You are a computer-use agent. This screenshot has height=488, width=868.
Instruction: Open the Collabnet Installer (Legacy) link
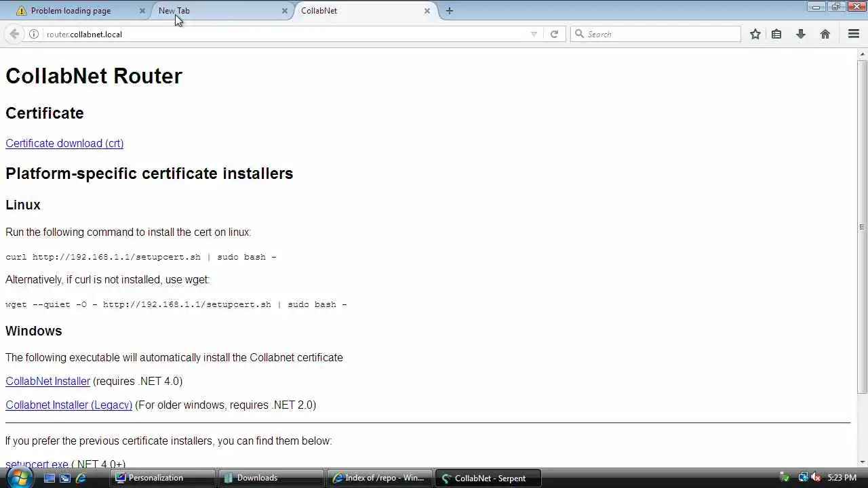point(68,405)
